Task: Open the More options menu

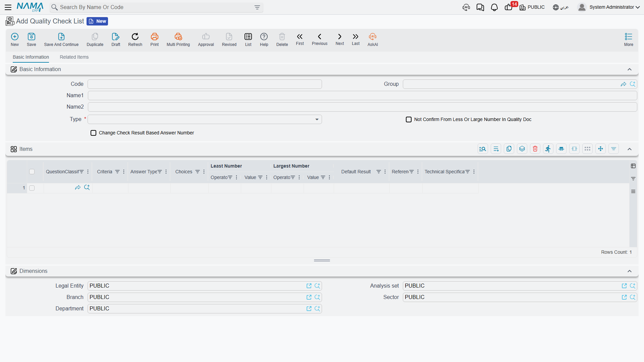Action: click(x=629, y=40)
